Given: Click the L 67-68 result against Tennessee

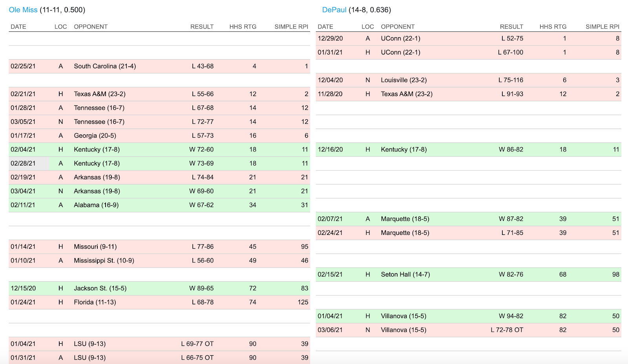Looking at the screenshot, I should pyautogui.click(x=203, y=108).
